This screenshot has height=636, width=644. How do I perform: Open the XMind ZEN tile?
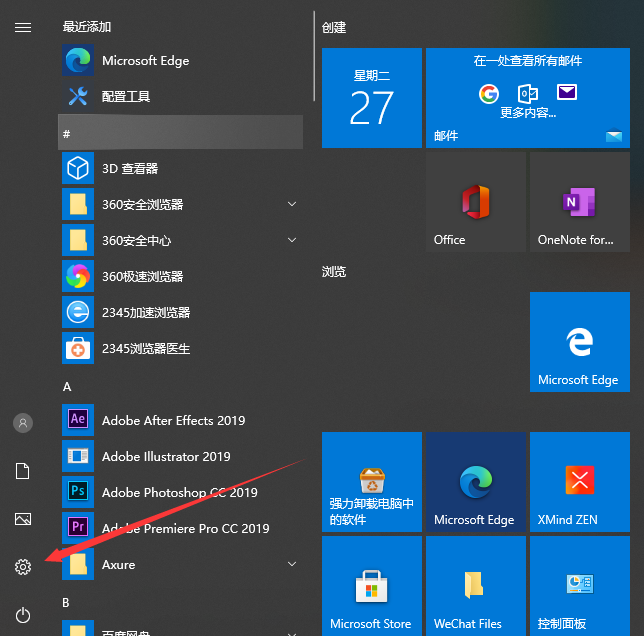tap(579, 483)
